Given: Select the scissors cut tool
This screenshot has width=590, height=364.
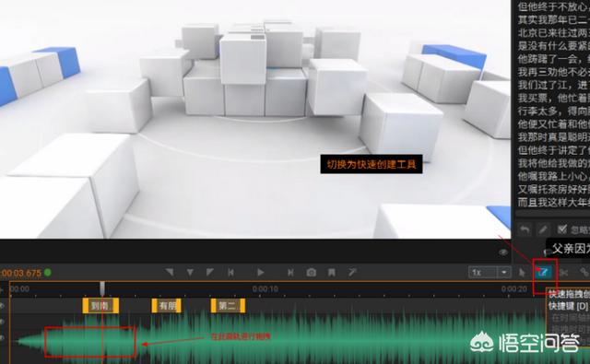Looking at the screenshot, I should pyautogui.click(x=563, y=272).
